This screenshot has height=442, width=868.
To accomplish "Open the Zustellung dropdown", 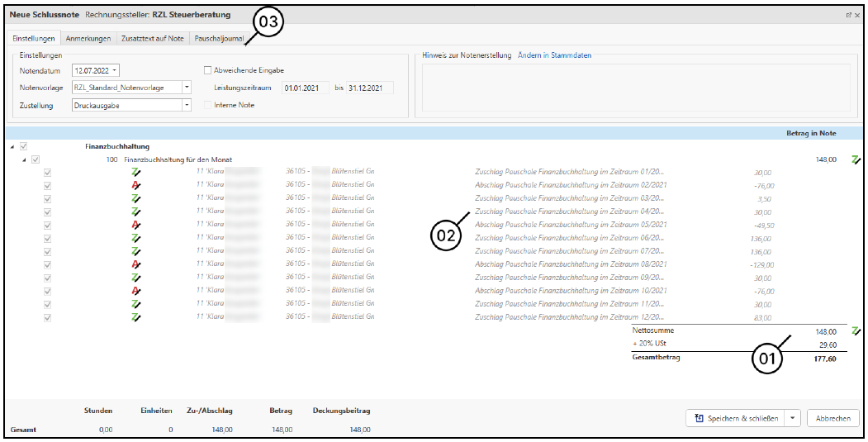I will pos(187,105).
